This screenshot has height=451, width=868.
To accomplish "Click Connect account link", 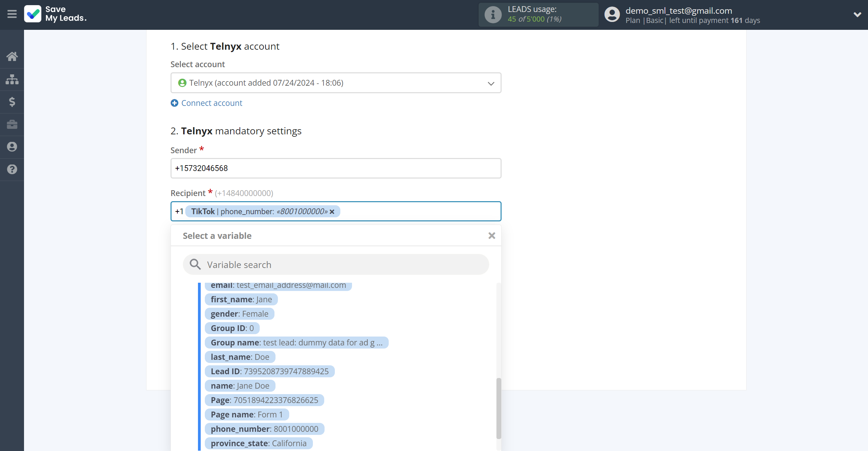I will point(212,103).
